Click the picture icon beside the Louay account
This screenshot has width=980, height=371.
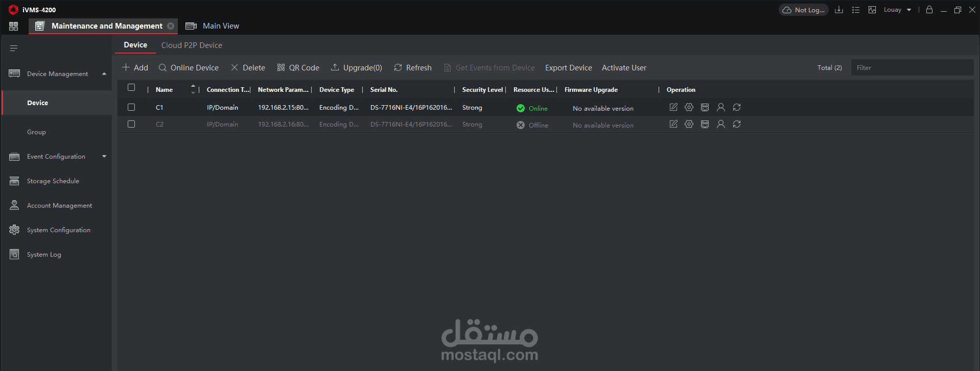coord(872,10)
